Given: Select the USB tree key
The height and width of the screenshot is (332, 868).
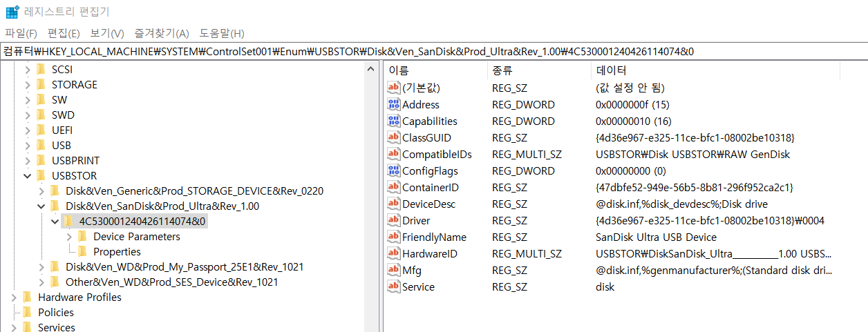Looking at the screenshot, I should point(62,146).
